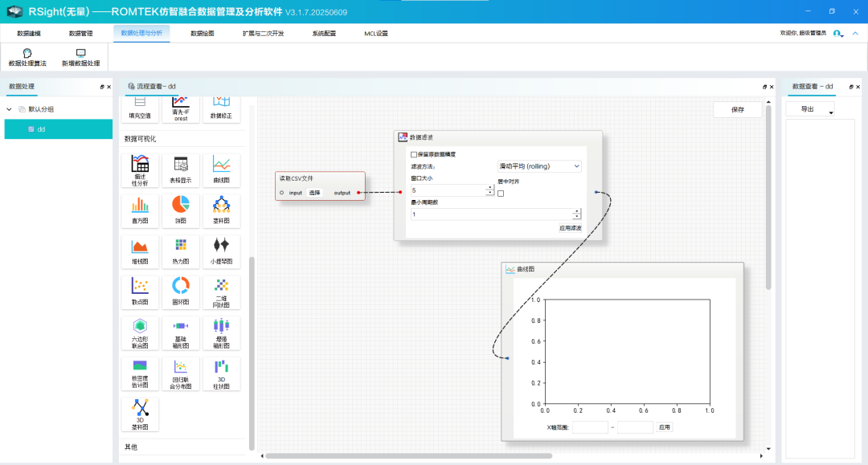Image resolution: width=868 pixels, height=465 pixels.
Task: Open the 滤波方法 rolling dropdown
Action: (539, 166)
